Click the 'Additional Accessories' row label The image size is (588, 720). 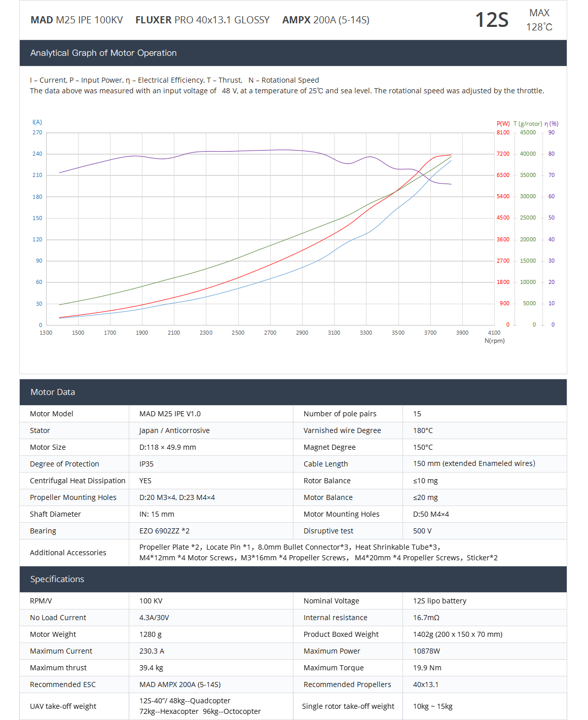[68, 553]
